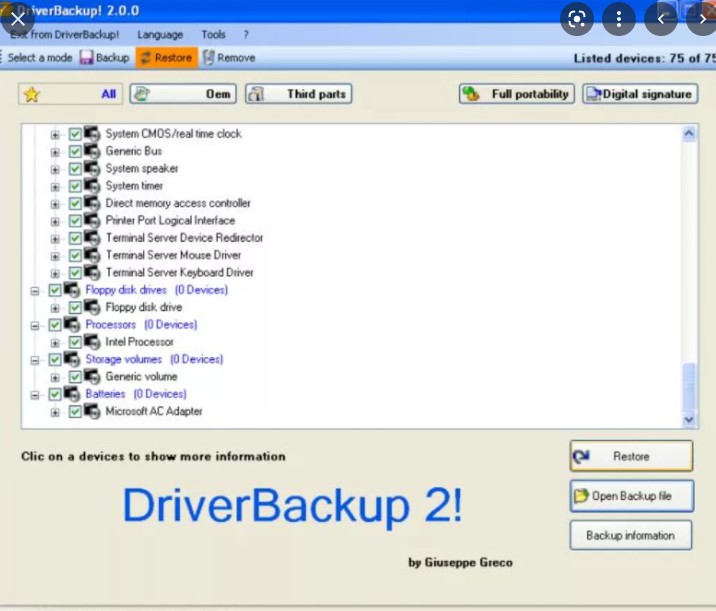Open the Tools menu
716x611 pixels.
click(x=213, y=35)
